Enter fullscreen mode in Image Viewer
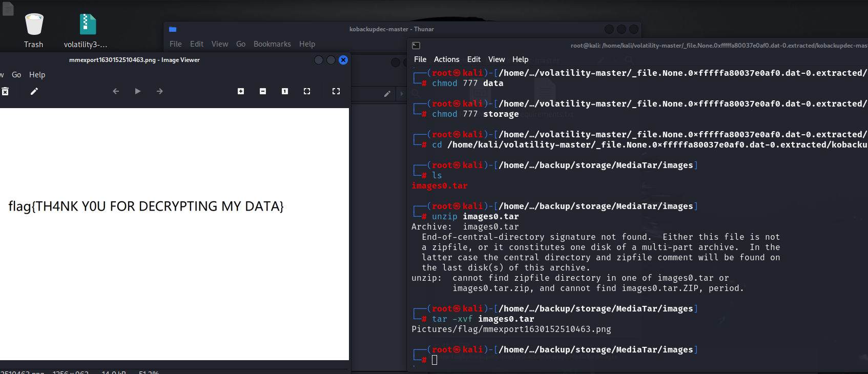The image size is (868, 374). click(336, 91)
